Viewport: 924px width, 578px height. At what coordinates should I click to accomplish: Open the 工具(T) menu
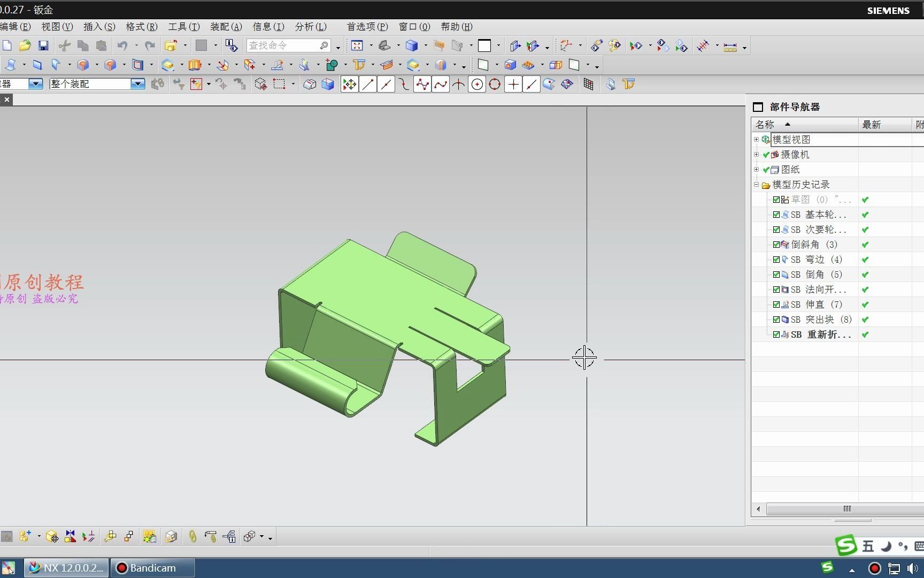point(184,27)
